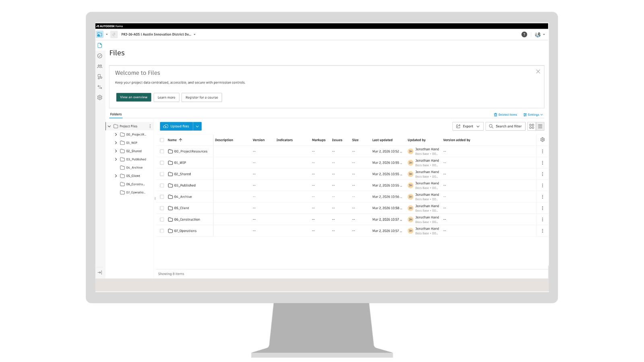Switch to list view layout
Viewport: 644px width, 362px height.
540,126
